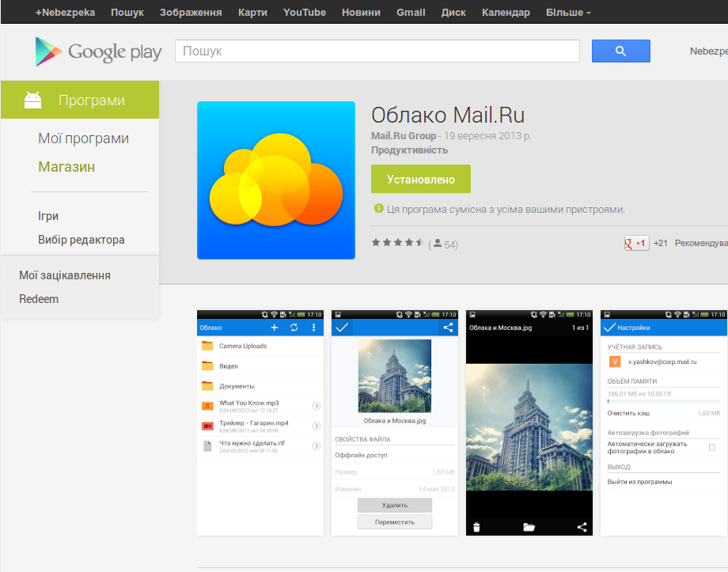Click the Play store search field
728x572 pixels.
377,51
